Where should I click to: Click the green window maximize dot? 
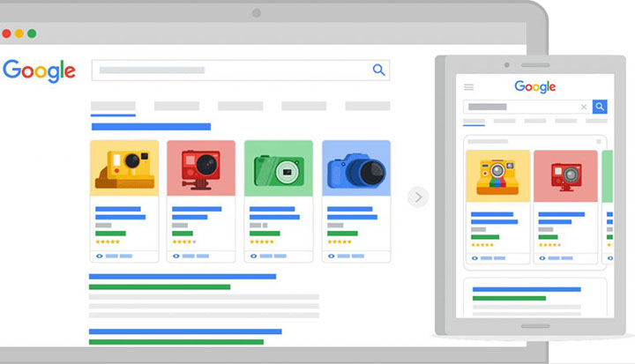tap(32, 33)
